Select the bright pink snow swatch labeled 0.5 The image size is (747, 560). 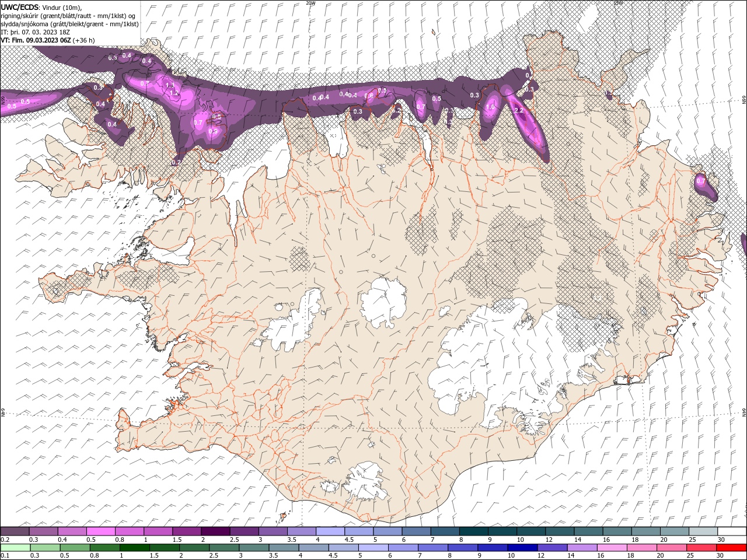pos(100,531)
